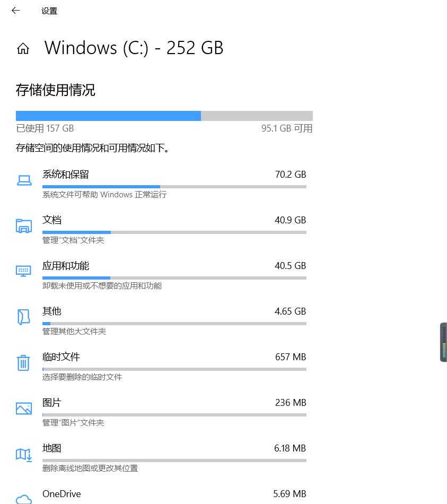Image resolution: width=447 pixels, height=504 pixels.
Task: Click the main storage usage bar
Action: [164, 116]
